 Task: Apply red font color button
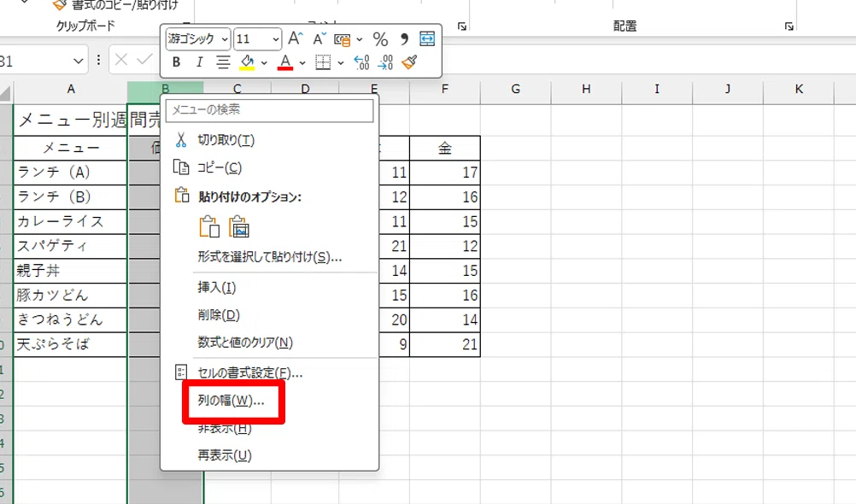click(x=285, y=62)
